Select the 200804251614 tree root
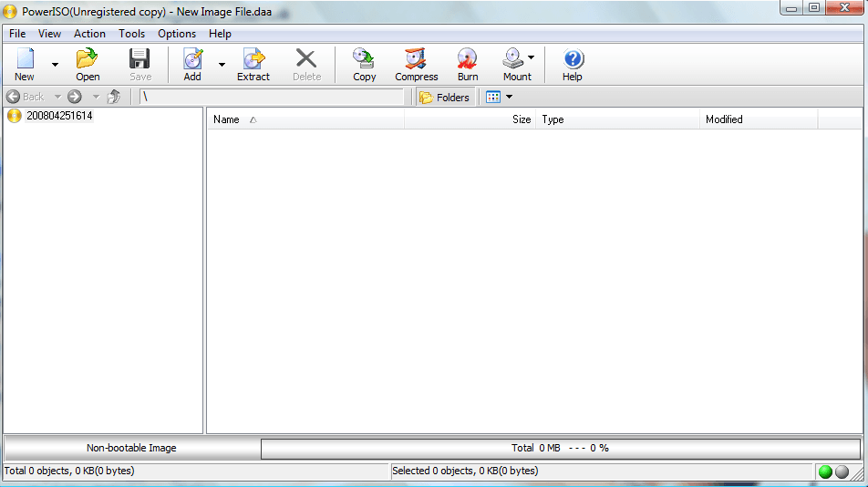The image size is (868, 487). pyautogui.click(x=59, y=116)
